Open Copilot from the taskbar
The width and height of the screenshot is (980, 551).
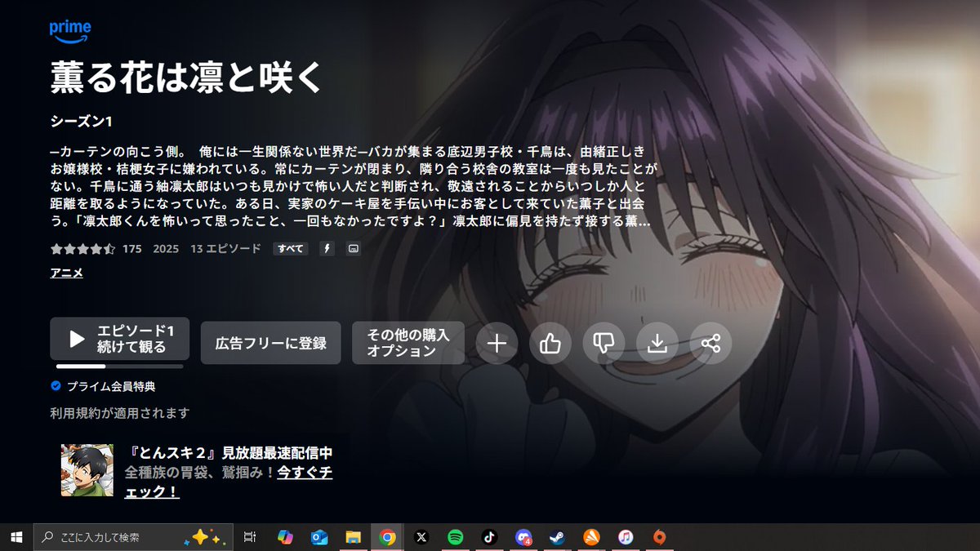pos(285,537)
